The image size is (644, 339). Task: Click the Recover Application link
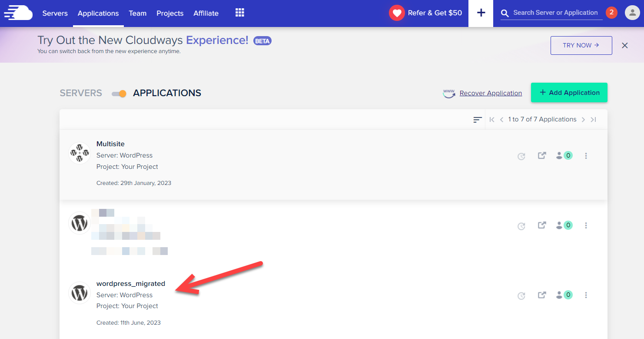[x=491, y=93]
